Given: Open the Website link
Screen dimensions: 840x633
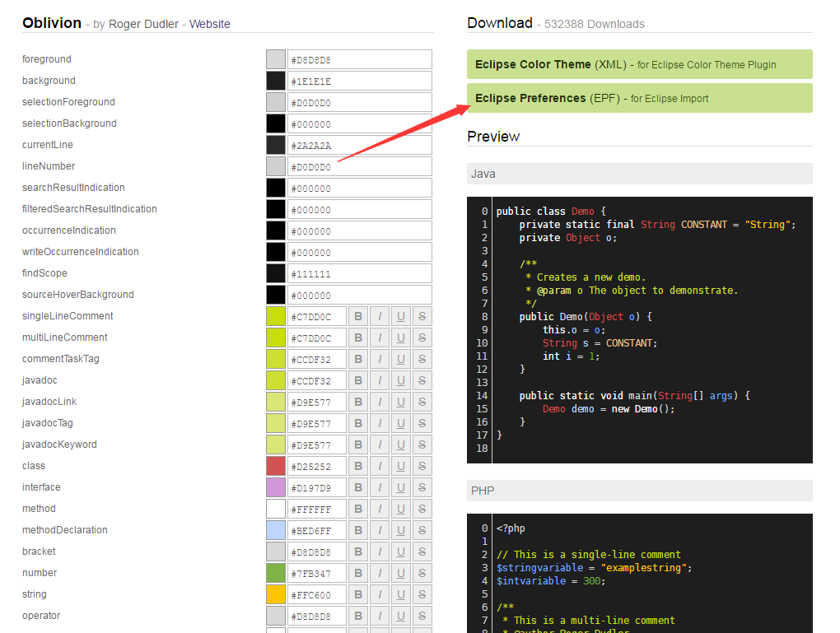Looking at the screenshot, I should [209, 24].
